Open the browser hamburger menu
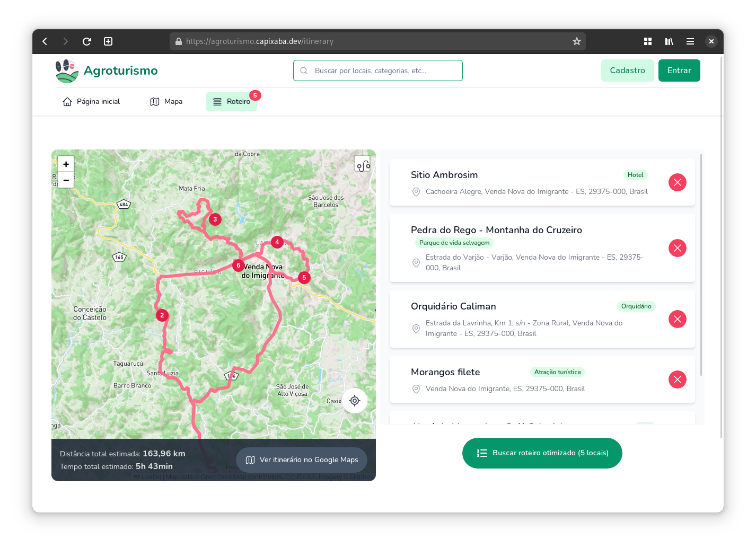This screenshot has width=756, height=548. [x=690, y=41]
